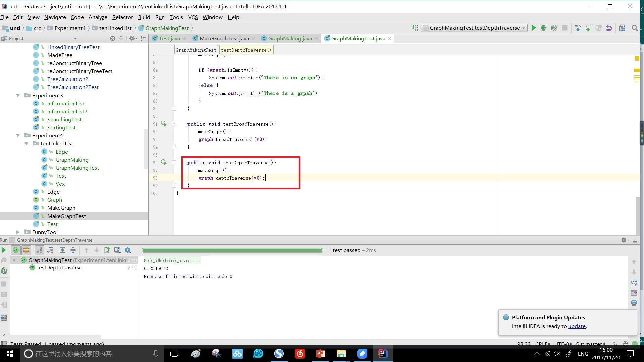The width and height of the screenshot is (644, 362).
Task: Expand all test results icon
Action: tap(62, 250)
